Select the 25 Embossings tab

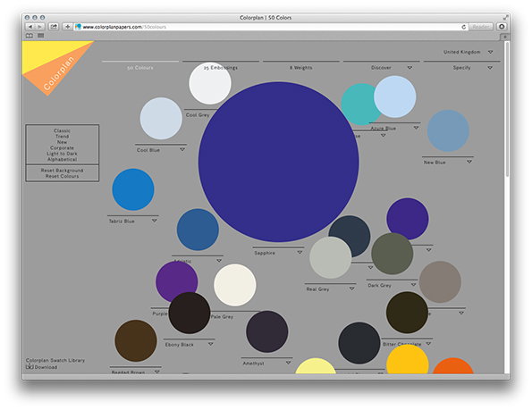click(x=221, y=68)
